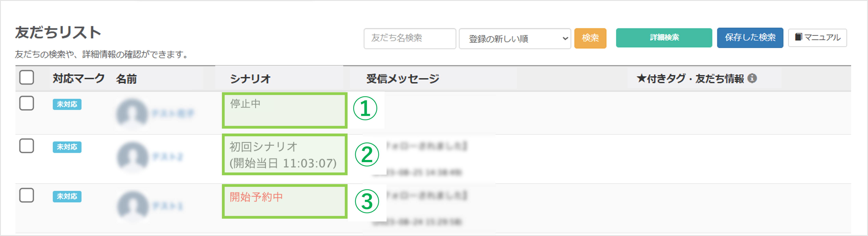Click the 停止中 scenario status

coord(245,104)
